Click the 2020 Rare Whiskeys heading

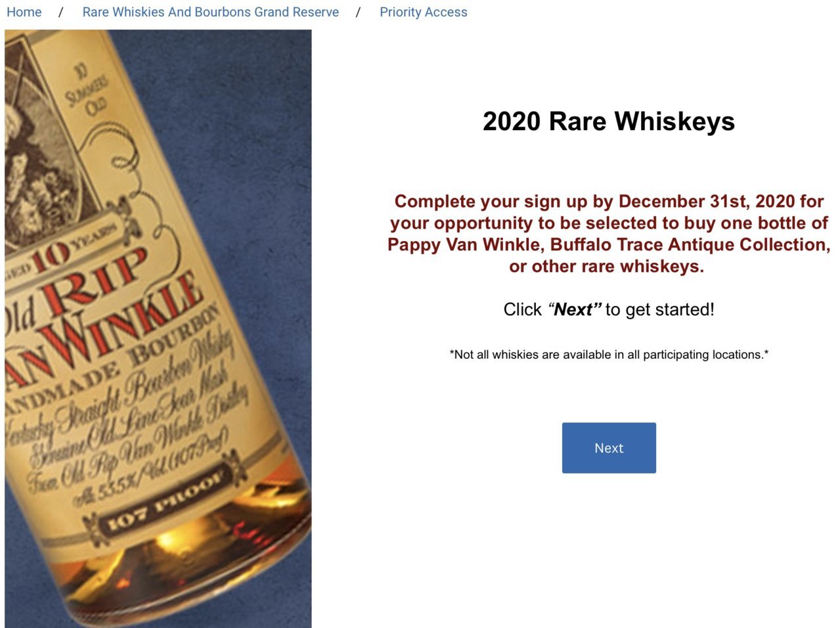click(609, 122)
